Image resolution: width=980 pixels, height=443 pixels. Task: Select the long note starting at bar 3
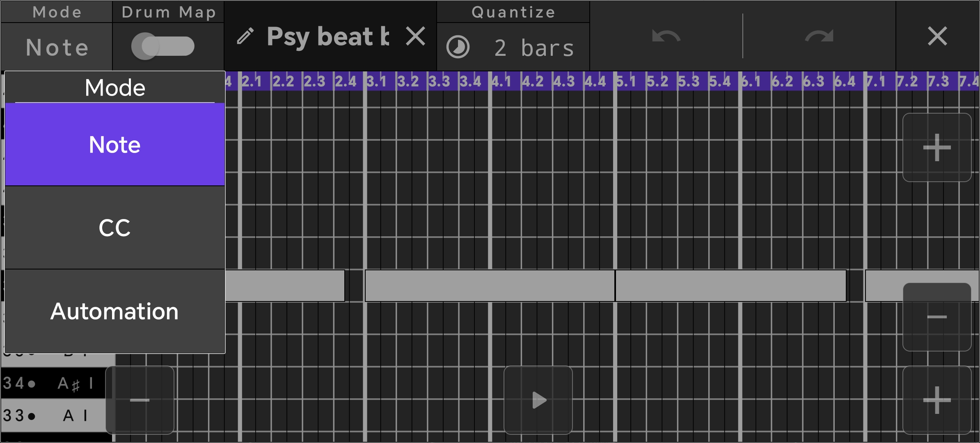tap(490, 285)
